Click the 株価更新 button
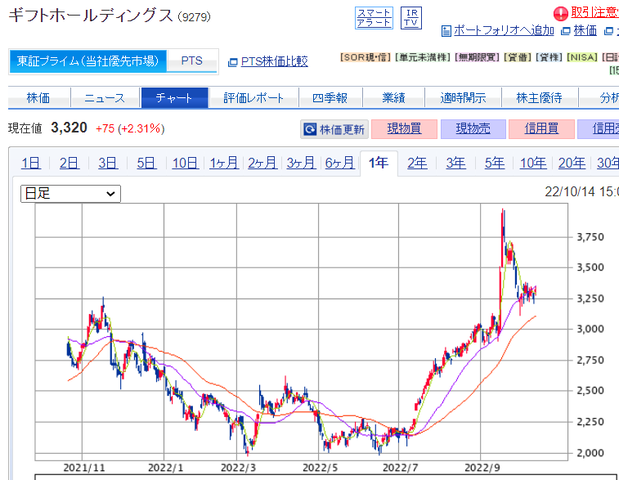Image resolution: width=619 pixels, height=480 pixels. [x=334, y=129]
